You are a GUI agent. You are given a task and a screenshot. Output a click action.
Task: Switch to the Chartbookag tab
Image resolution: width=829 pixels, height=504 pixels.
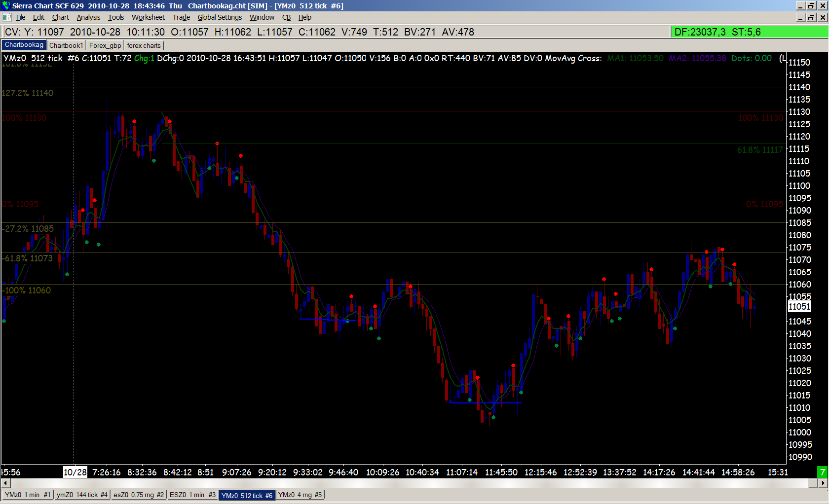(24, 45)
